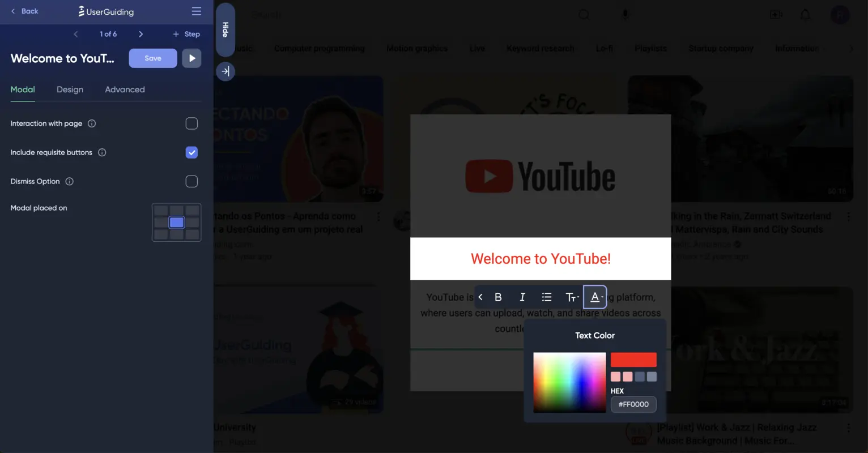
Task: Open the UserGuiding hamburger menu
Action: click(x=197, y=11)
